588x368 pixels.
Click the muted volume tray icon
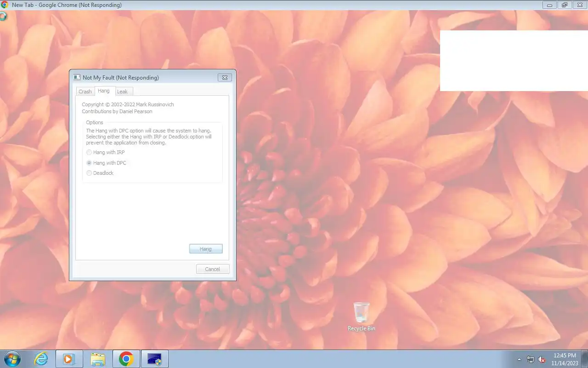pos(542,359)
